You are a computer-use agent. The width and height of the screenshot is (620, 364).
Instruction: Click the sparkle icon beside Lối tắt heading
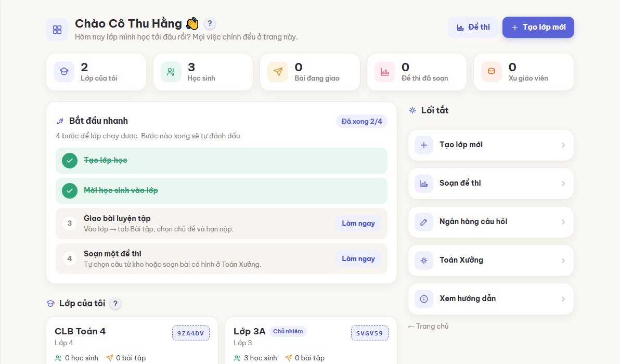412,110
